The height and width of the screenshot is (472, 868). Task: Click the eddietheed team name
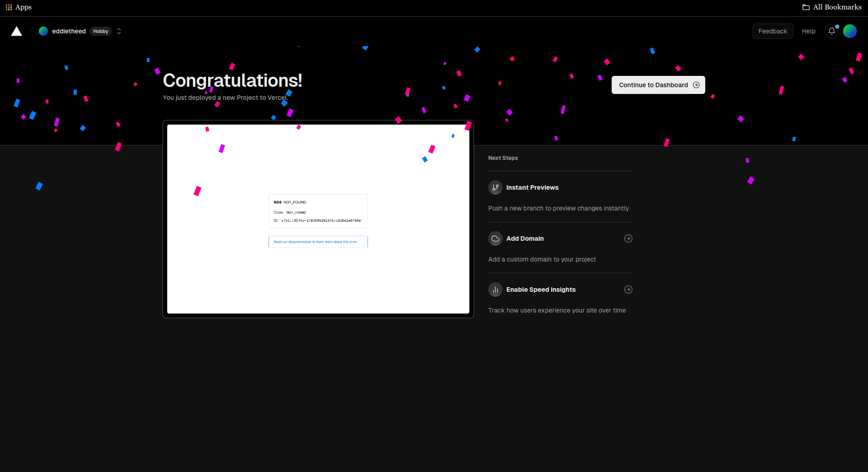click(69, 31)
